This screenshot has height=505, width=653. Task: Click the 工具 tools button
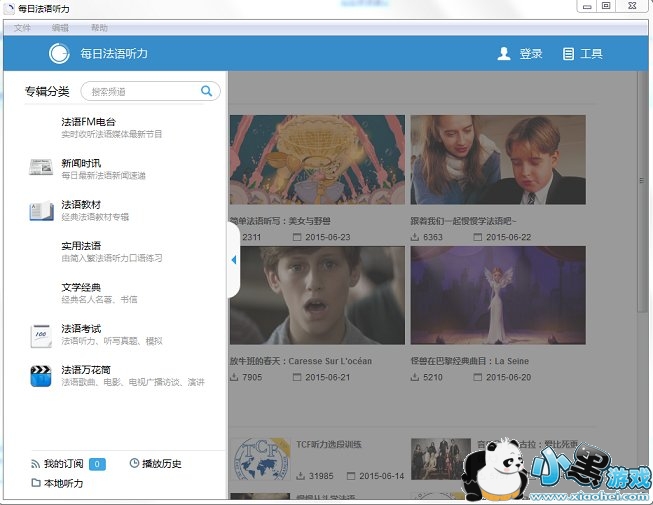click(591, 54)
